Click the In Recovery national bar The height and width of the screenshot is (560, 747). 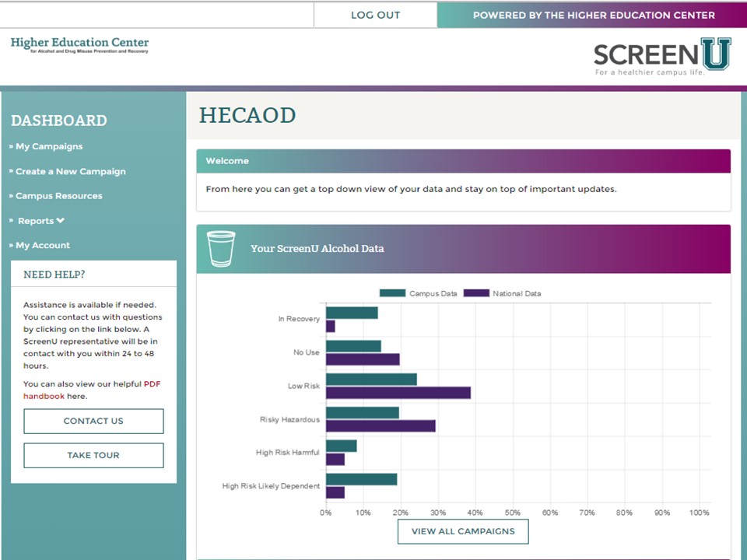[331, 326]
